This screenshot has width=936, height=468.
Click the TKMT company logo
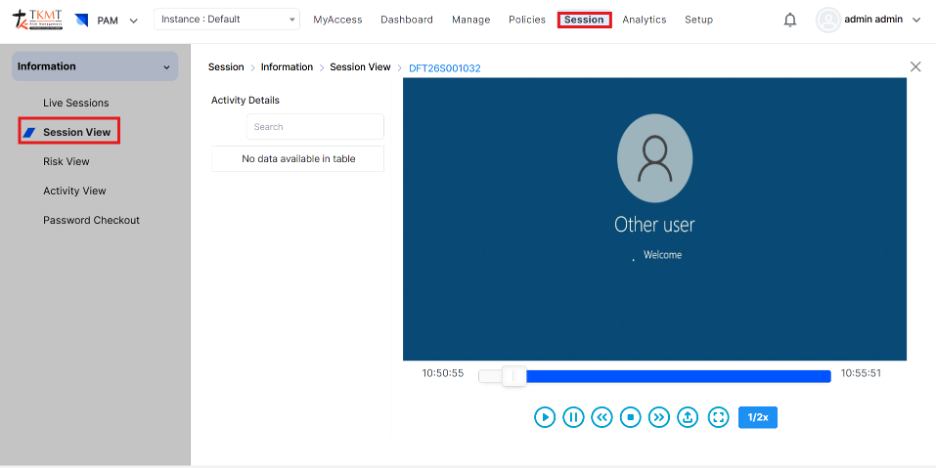pyautogui.click(x=37, y=20)
